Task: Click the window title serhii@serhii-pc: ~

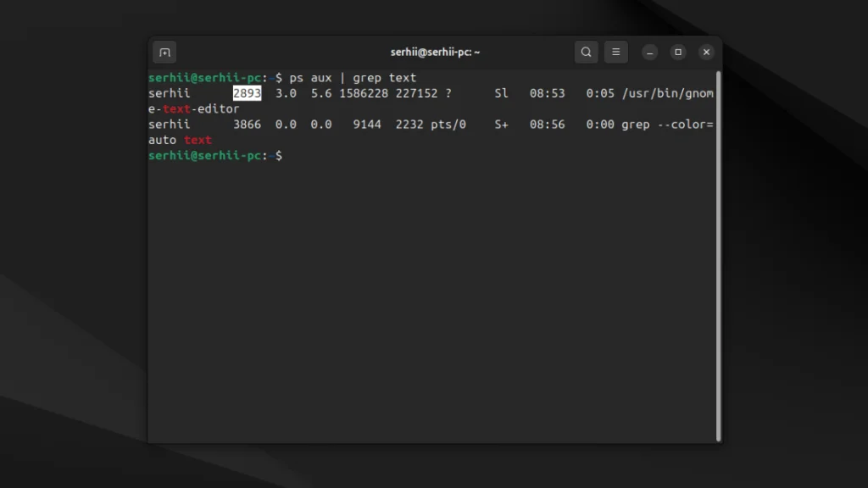Action: pos(435,52)
